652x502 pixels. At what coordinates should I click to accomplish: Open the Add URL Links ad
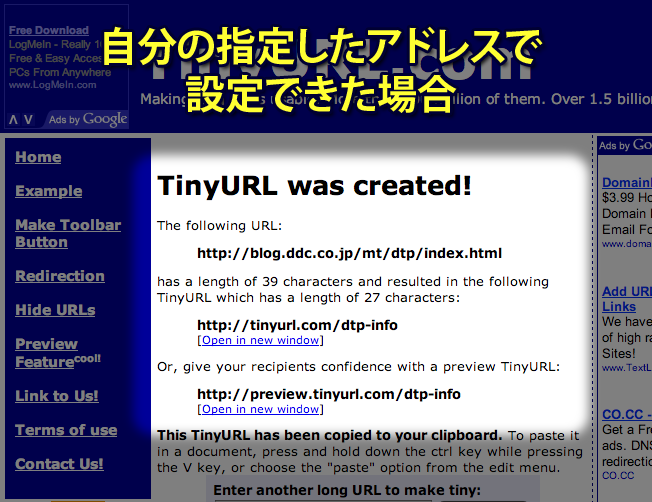tap(624, 299)
